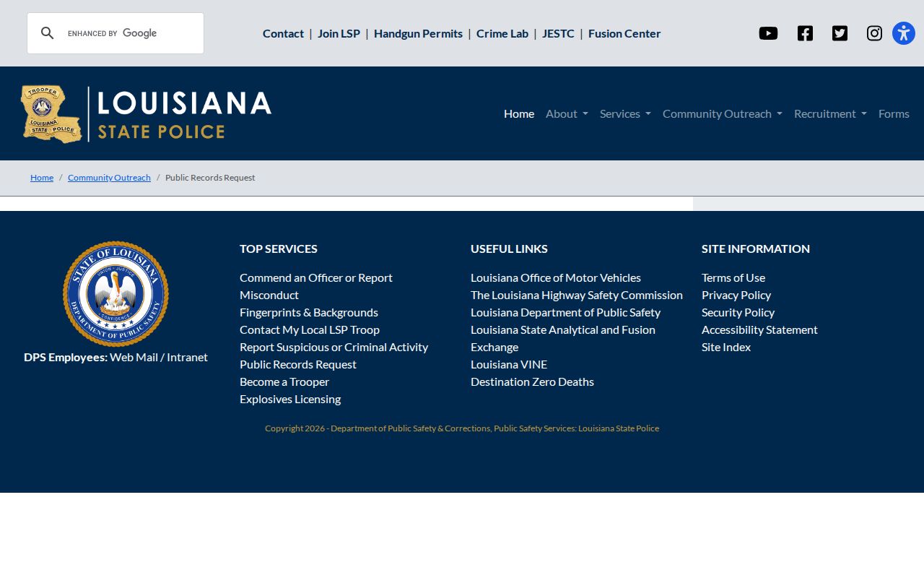Open the accessibility options widget
The width and height of the screenshot is (924, 578).
point(904,33)
